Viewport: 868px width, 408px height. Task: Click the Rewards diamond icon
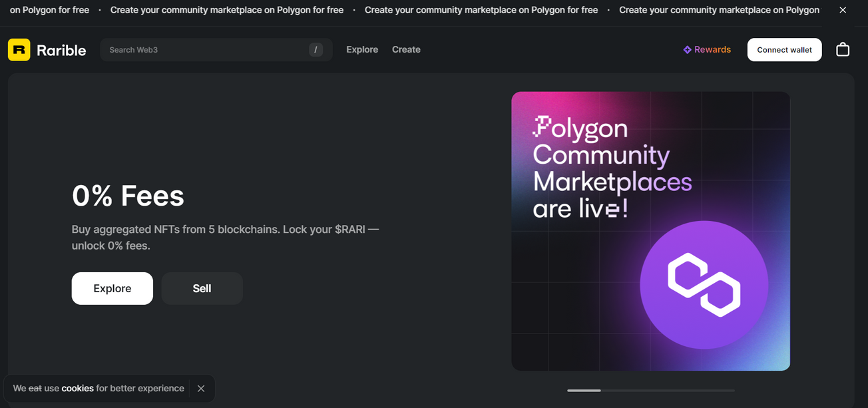[x=688, y=50]
